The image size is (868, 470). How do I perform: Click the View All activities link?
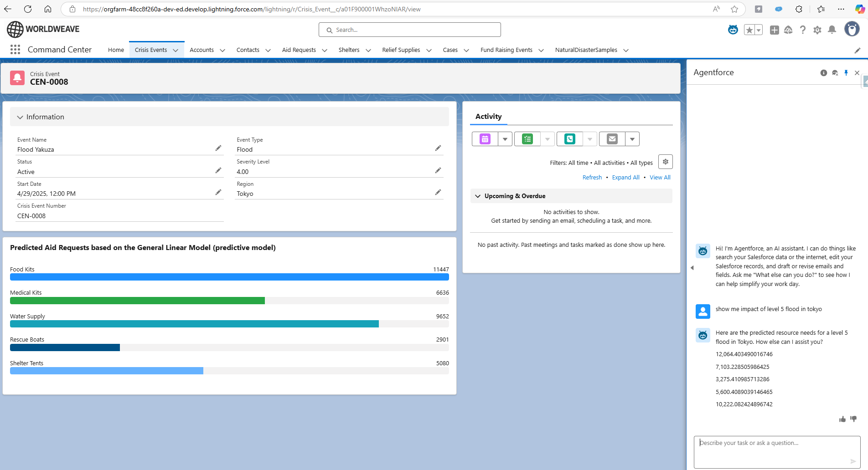(x=660, y=178)
